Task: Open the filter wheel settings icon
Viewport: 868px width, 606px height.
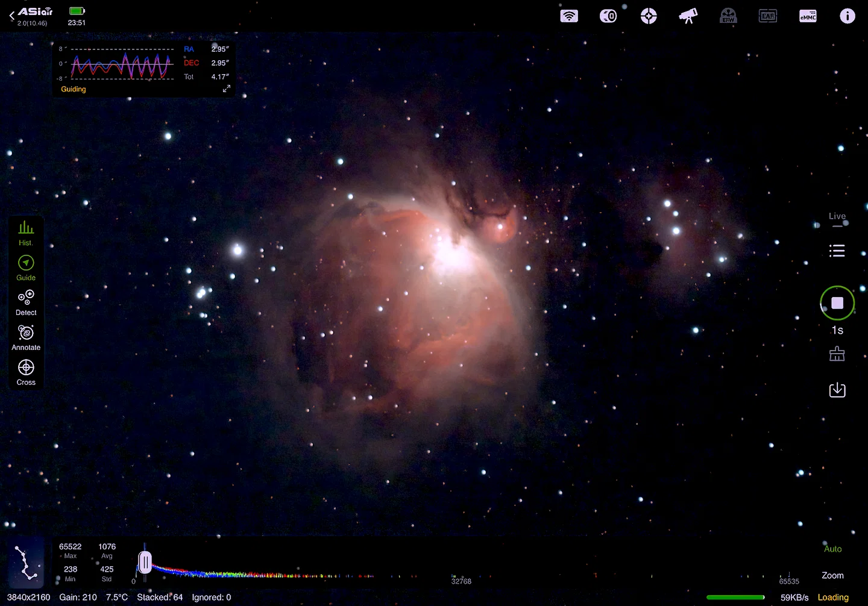Action: pyautogui.click(x=728, y=16)
